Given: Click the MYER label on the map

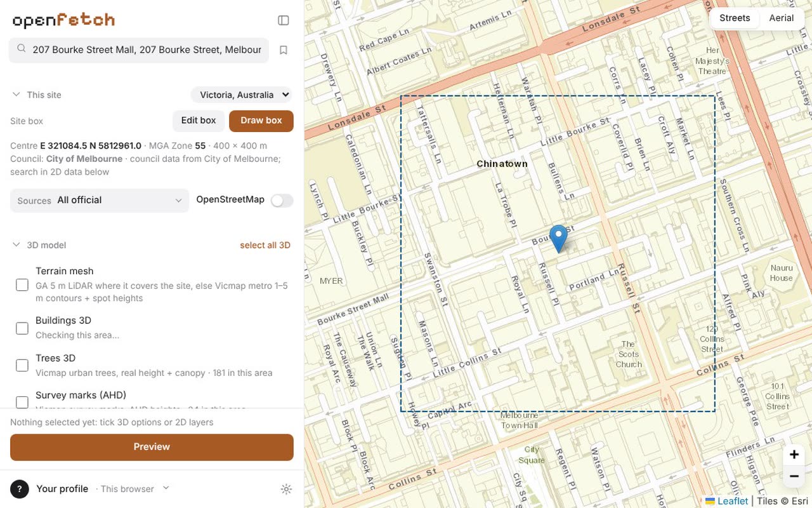Looking at the screenshot, I should (331, 281).
